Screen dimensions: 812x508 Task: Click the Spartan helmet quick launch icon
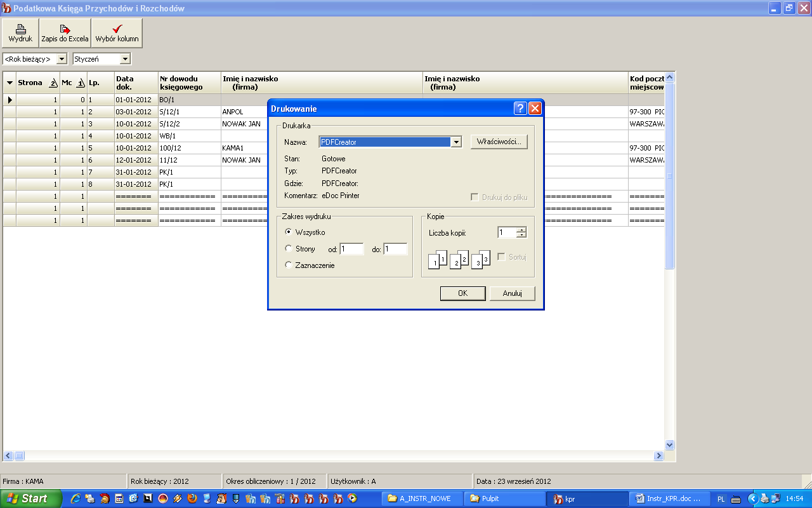click(x=105, y=499)
